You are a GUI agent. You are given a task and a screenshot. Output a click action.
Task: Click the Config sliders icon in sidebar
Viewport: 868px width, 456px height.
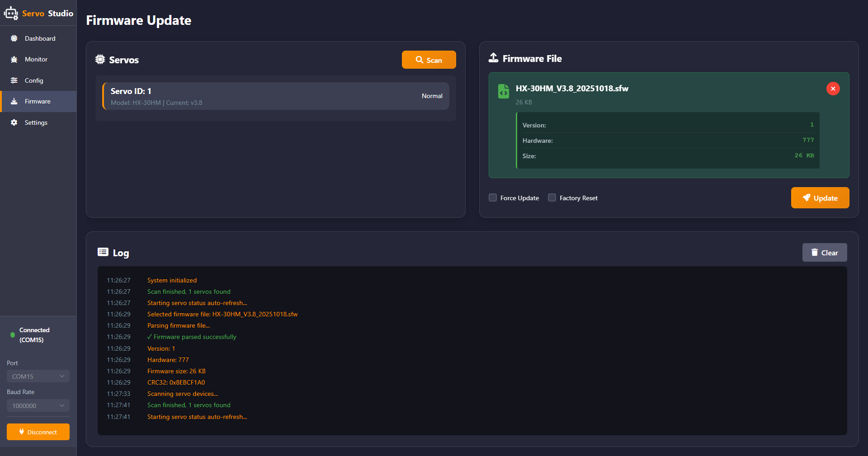coord(14,80)
